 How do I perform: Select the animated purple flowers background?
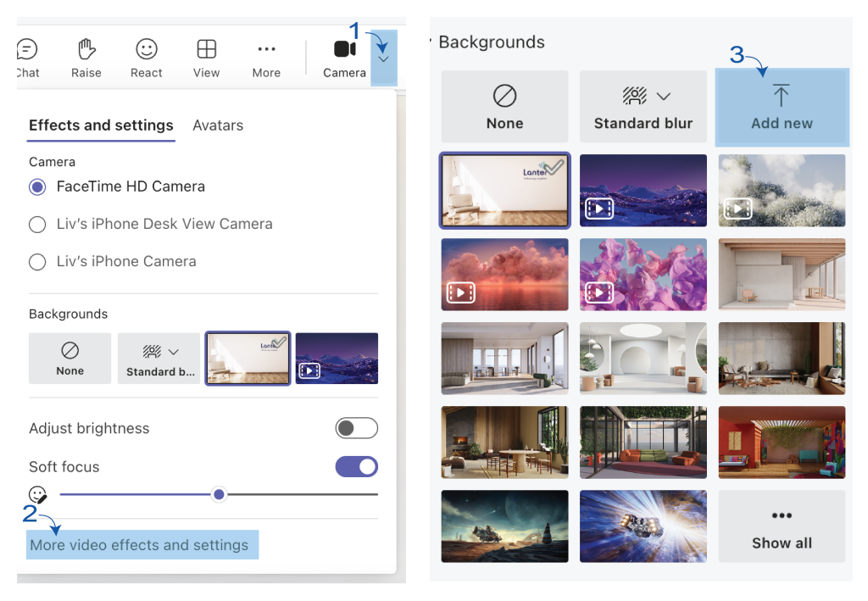pyautogui.click(x=643, y=275)
